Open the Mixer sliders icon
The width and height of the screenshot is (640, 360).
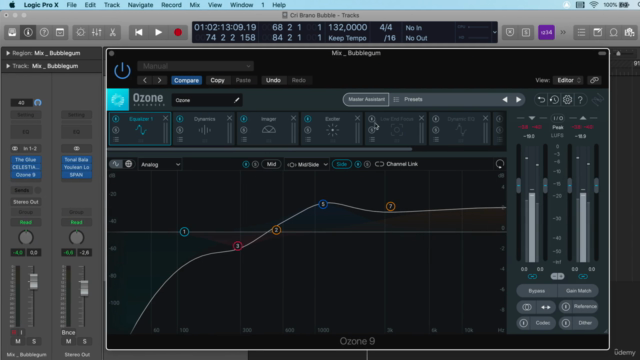(x=97, y=32)
